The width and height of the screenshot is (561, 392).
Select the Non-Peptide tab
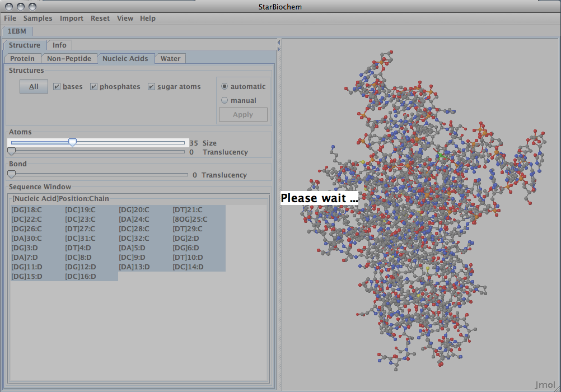[x=68, y=58]
